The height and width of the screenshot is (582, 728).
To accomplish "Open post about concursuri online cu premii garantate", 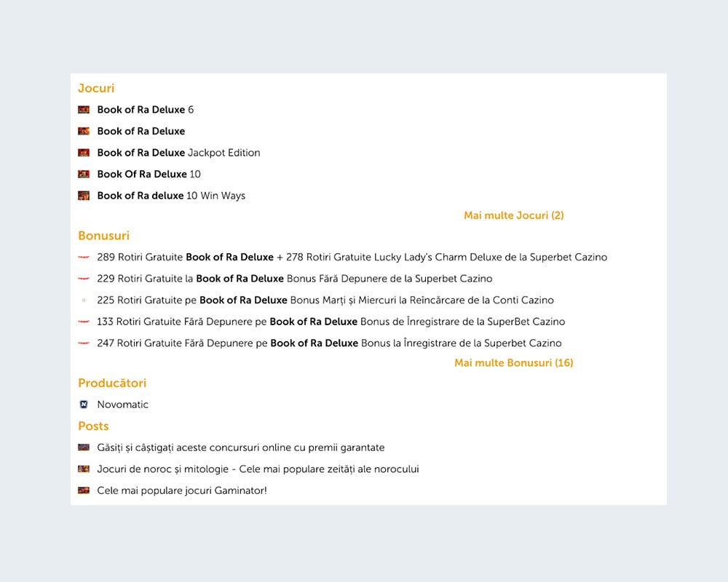I will (x=241, y=448).
